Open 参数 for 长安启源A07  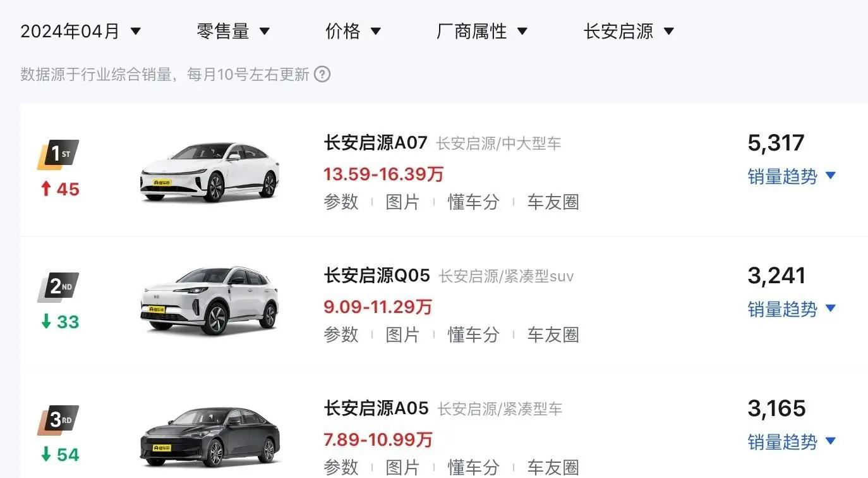(341, 202)
